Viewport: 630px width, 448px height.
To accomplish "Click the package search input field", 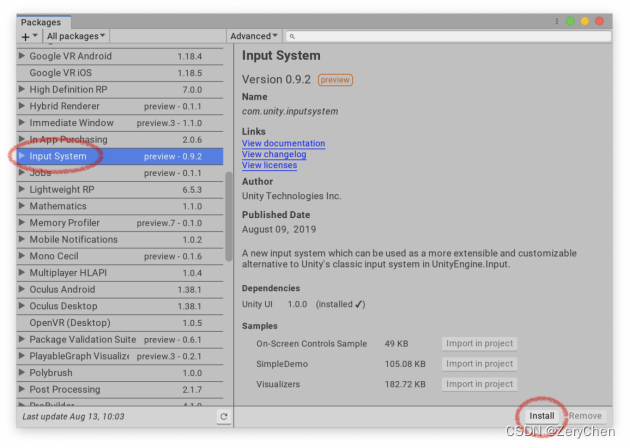I will point(448,37).
